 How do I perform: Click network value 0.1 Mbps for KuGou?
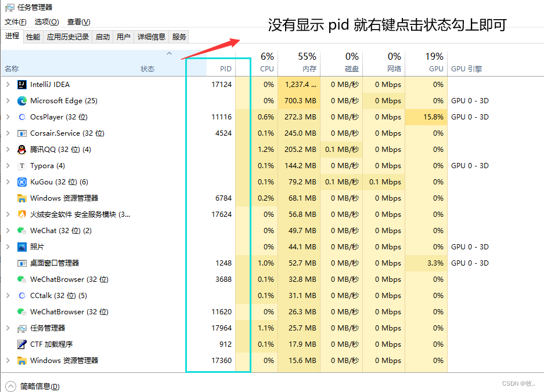pos(385,182)
